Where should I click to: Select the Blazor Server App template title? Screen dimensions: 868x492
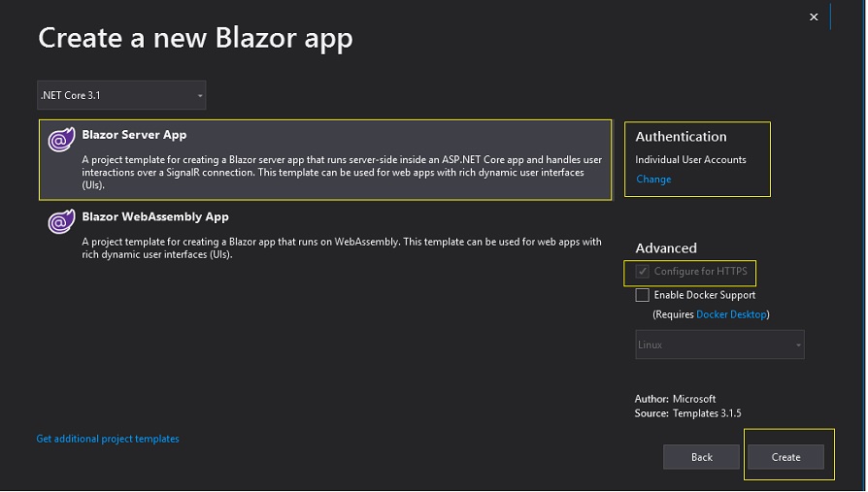(x=134, y=135)
